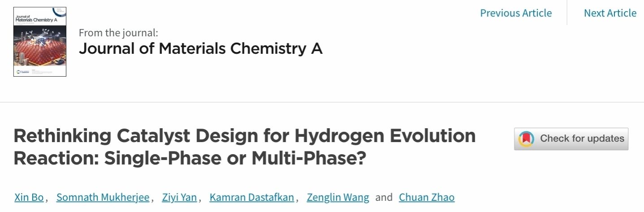This screenshot has width=644, height=212.
Task: Open author Xin Bo's profile link
Action: pos(29,197)
